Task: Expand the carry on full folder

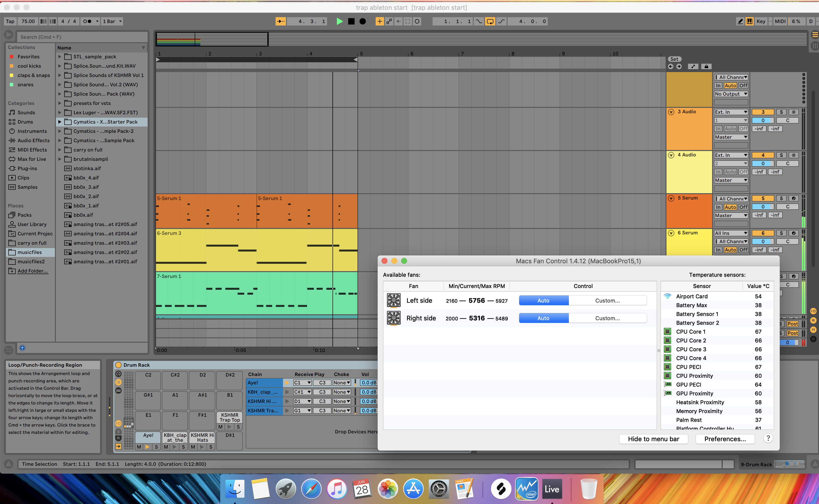Action: tap(60, 150)
